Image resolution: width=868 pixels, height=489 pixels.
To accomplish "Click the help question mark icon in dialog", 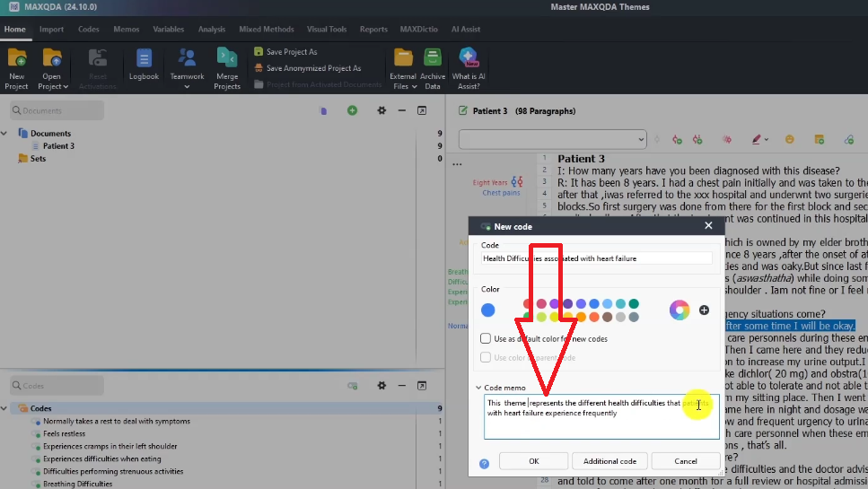I will (x=485, y=462).
